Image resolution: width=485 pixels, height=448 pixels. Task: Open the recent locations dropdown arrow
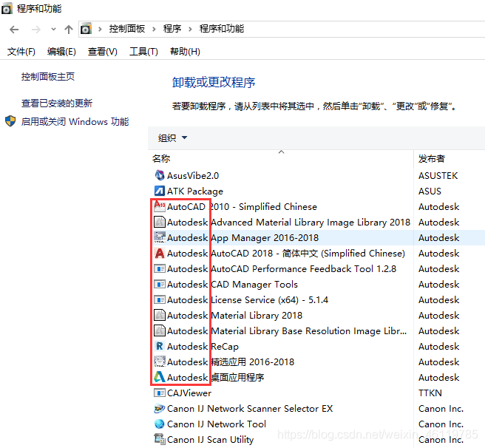[x=53, y=30]
